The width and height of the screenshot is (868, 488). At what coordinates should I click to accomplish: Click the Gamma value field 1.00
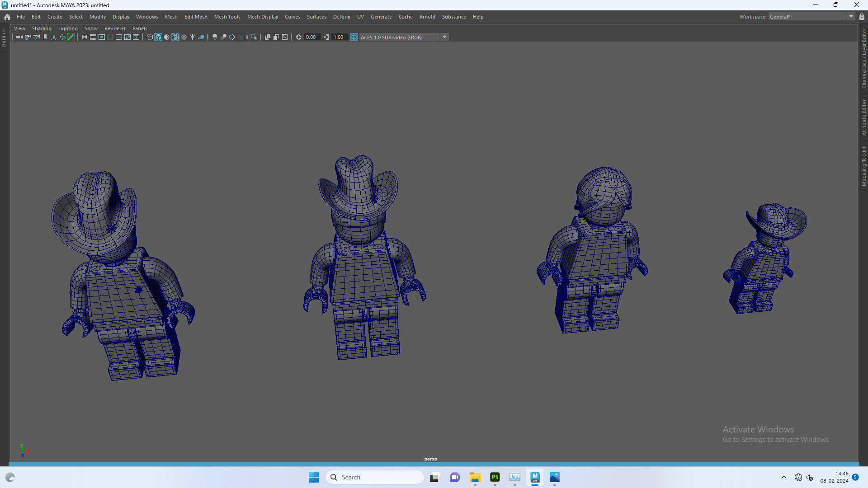click(340, 37)
